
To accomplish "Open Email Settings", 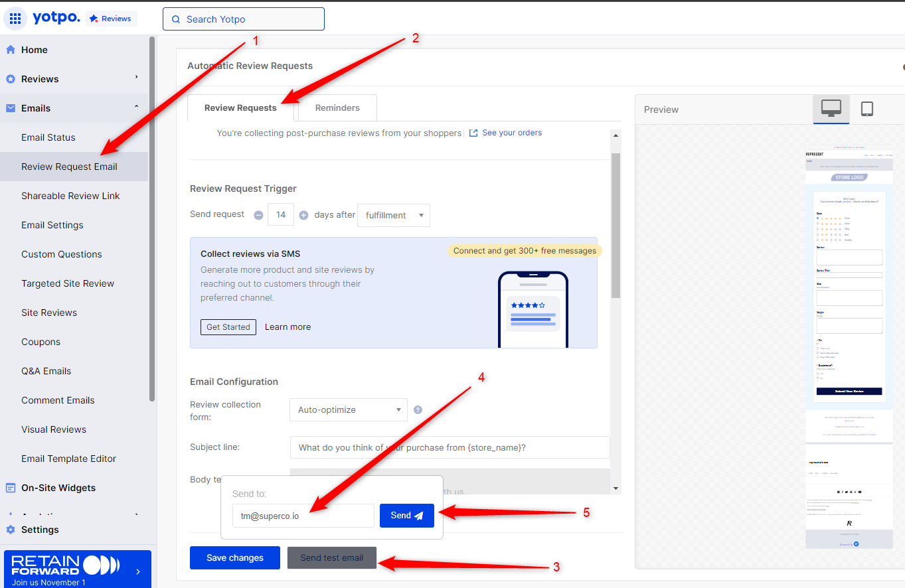I will (52, 225).
